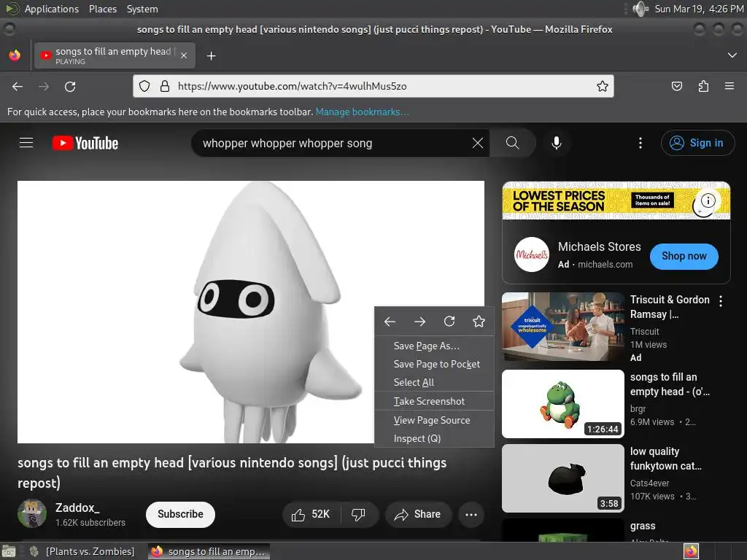Go to the YouTube home logo
This screenshot has height=560, width=747.
[x=85, y=143]
